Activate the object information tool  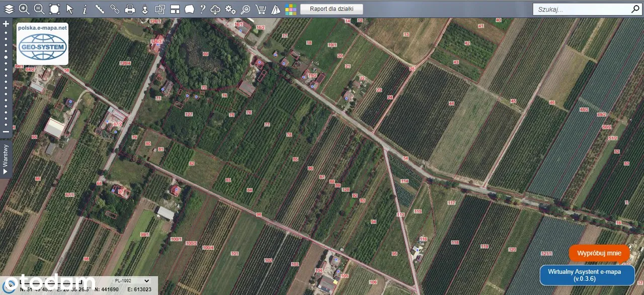coord(85,9)
